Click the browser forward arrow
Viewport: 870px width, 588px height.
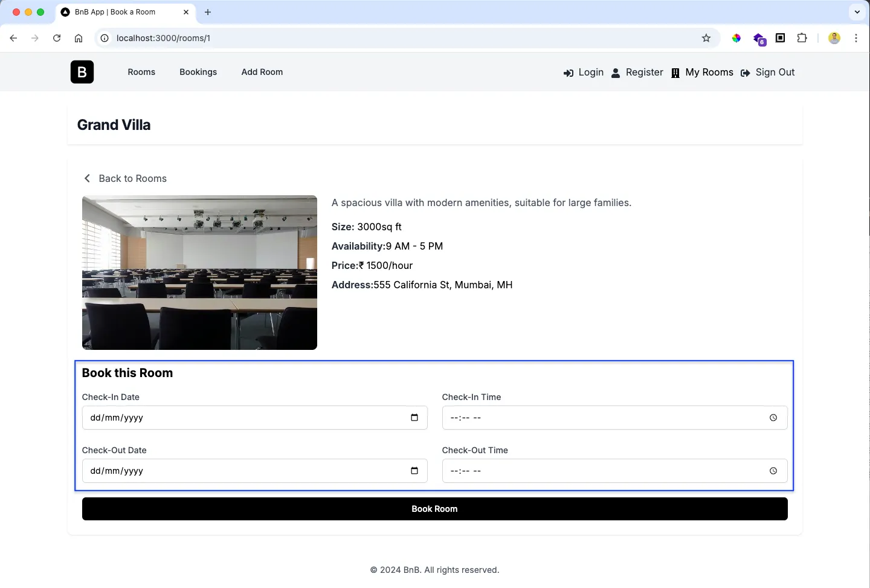coord(35,38)
